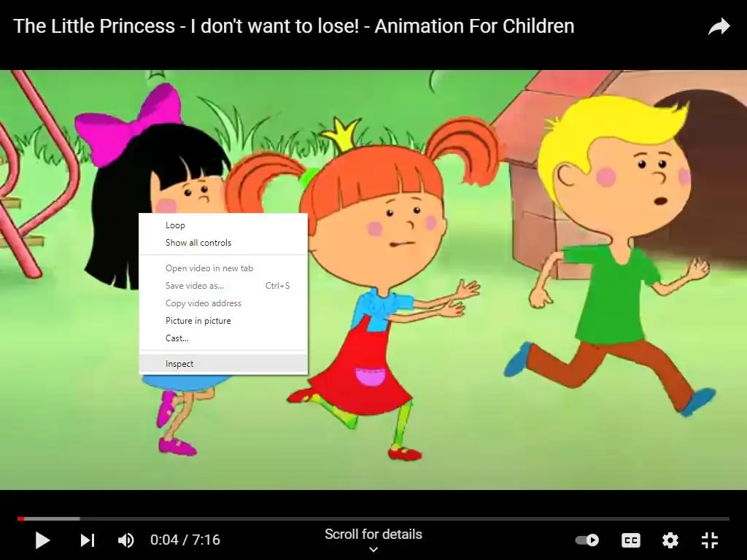Choose Show all controls

point(223,243)
